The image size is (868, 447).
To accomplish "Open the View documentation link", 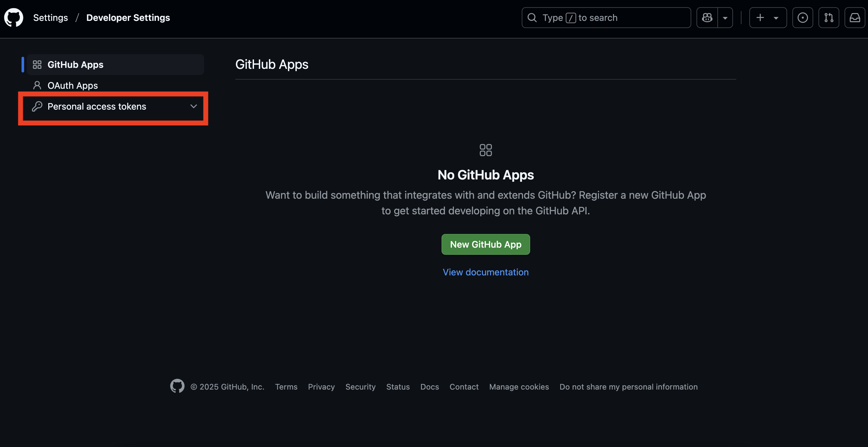I will 486,272.
